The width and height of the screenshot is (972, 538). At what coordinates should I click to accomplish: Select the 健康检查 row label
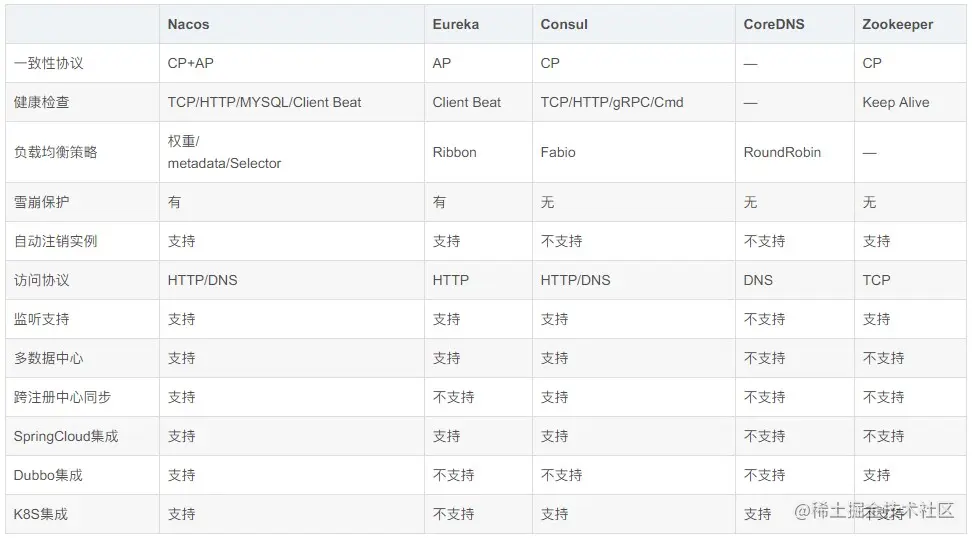tap(41, 102)
